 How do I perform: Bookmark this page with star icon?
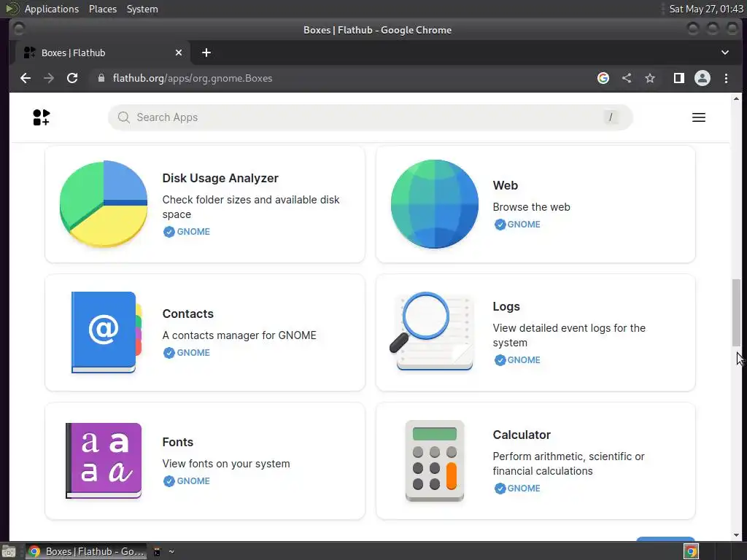pyautogui.click(x=650, y=78)
